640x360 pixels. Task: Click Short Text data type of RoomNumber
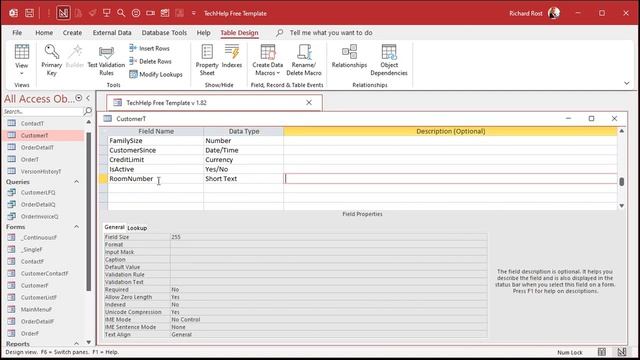click(x=221, y=178)
